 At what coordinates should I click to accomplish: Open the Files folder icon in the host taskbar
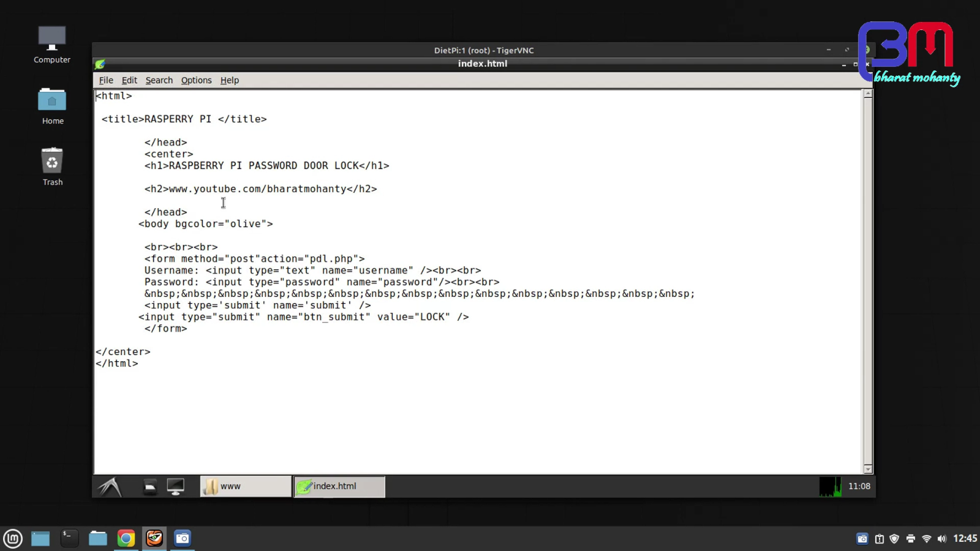[x=98, y=538]
